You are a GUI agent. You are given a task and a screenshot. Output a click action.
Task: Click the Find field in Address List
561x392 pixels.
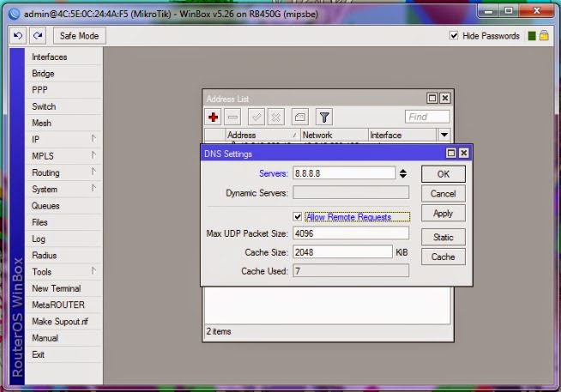click(427, 117)
